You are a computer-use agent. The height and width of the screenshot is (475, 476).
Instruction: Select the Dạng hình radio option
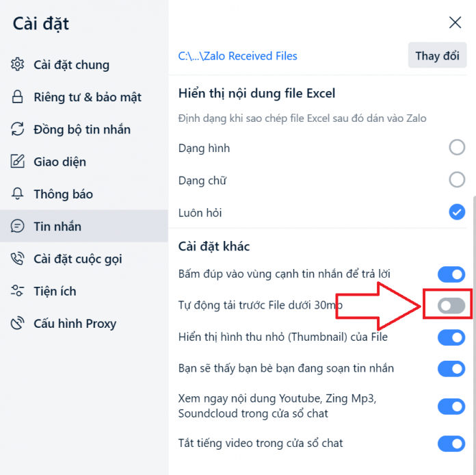(x=457, y=147)
